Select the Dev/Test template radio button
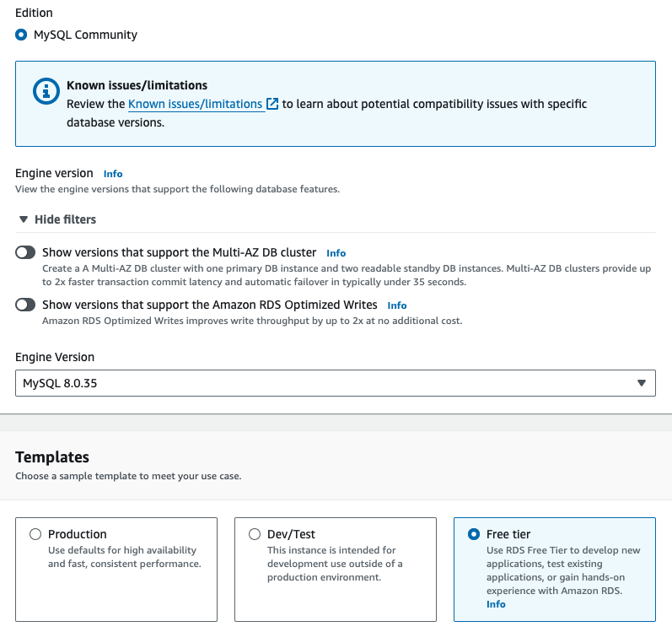Image resolution: width=672 pixels, height=632 pixels. coord(255,534)
